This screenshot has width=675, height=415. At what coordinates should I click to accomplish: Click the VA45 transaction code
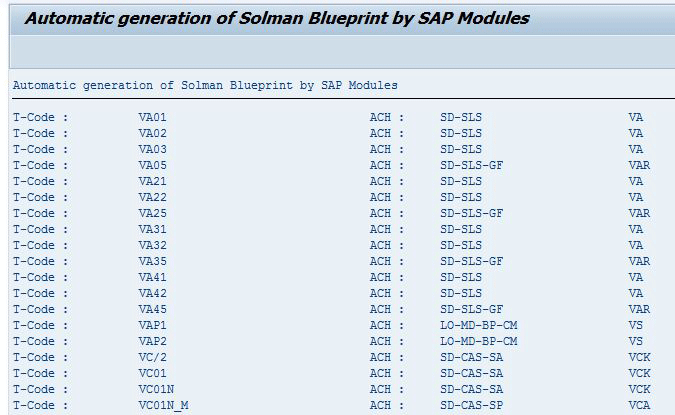(152, 310)
